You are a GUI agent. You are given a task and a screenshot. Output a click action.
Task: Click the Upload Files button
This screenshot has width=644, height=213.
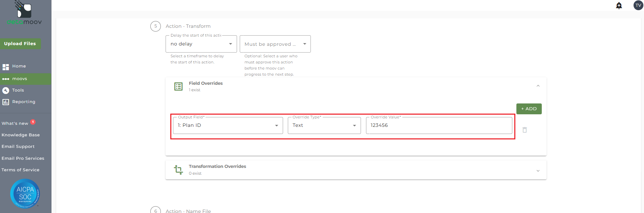(20, 44)
